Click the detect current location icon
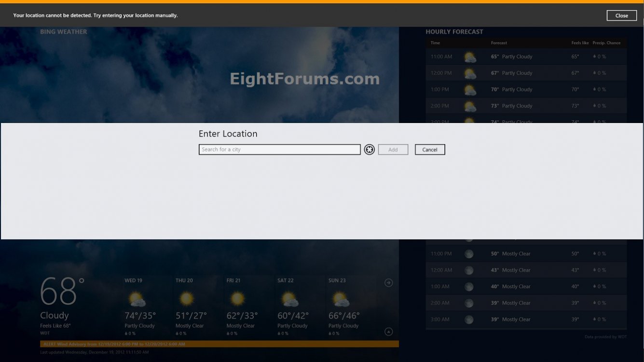 370,150
